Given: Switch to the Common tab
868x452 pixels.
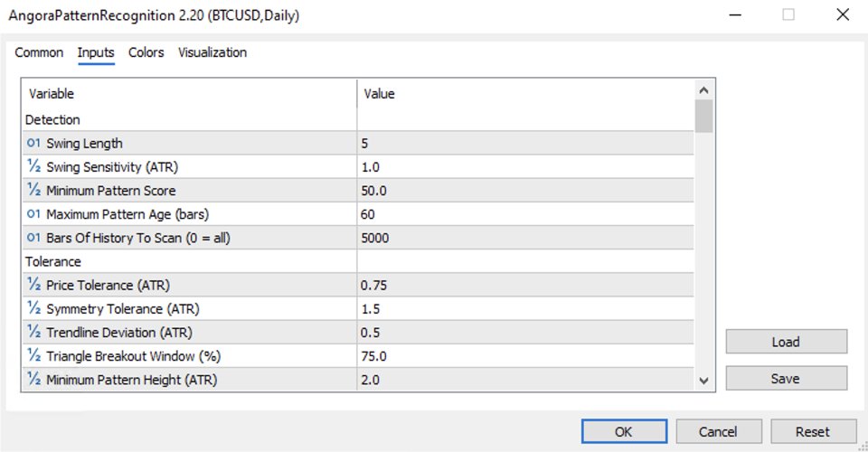Looking at the screenshot, I should (x=39, y=52).
